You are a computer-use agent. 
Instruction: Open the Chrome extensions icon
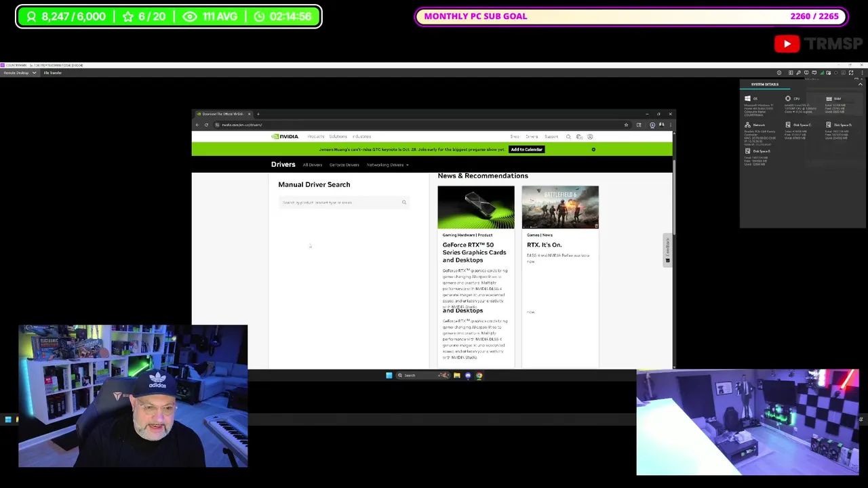(639, 125)
